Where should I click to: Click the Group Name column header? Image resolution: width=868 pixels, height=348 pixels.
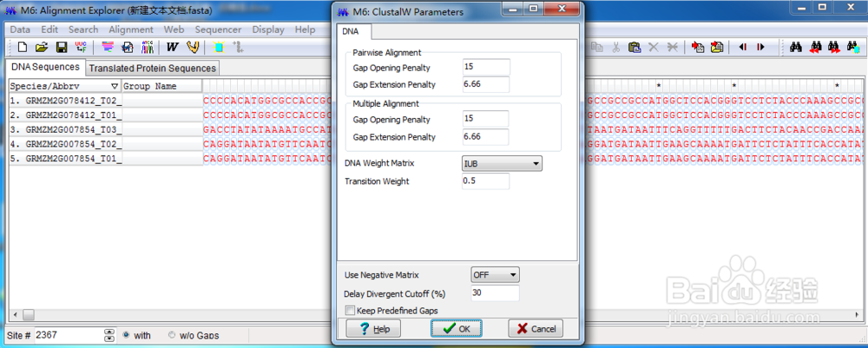[x=161, y=86]
